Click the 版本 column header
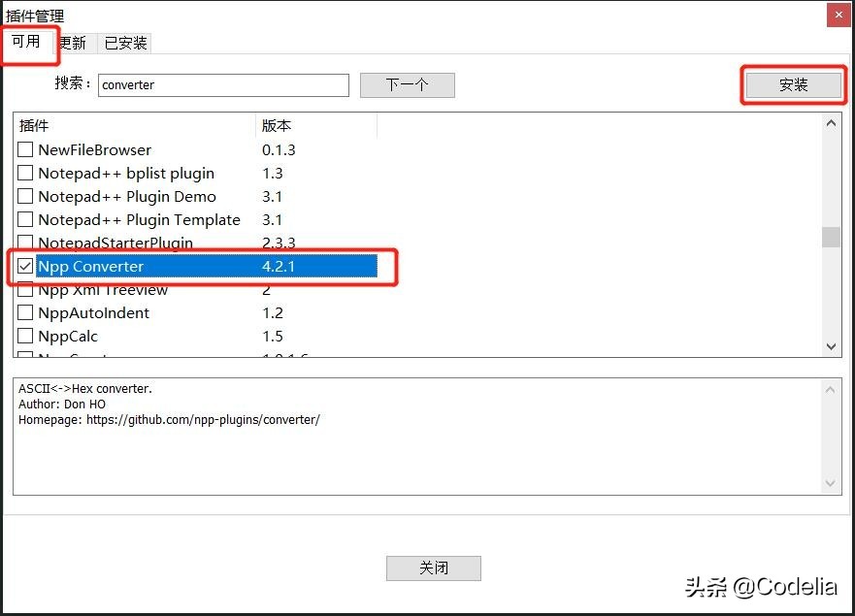855x616 pixels. pos(316,126)
